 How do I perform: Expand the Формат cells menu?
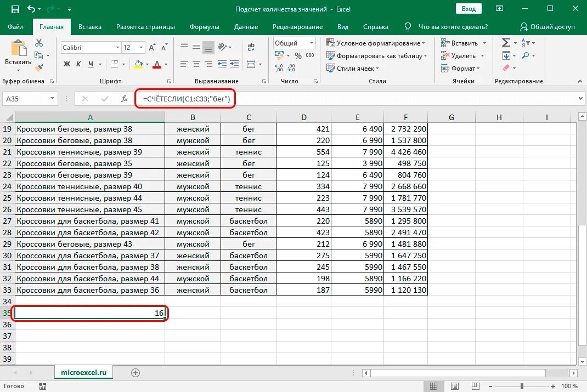[x=460, y=69]
